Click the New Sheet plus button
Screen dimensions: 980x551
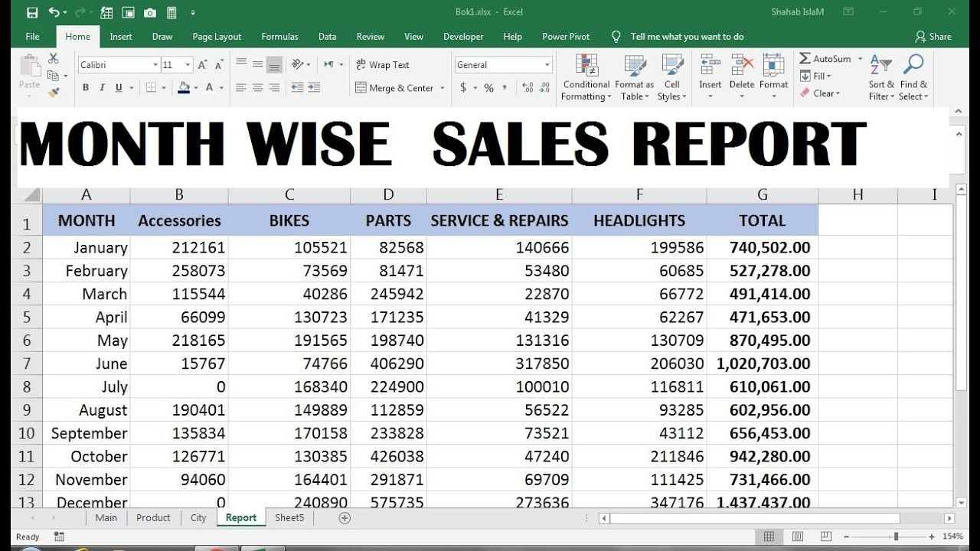345,518
